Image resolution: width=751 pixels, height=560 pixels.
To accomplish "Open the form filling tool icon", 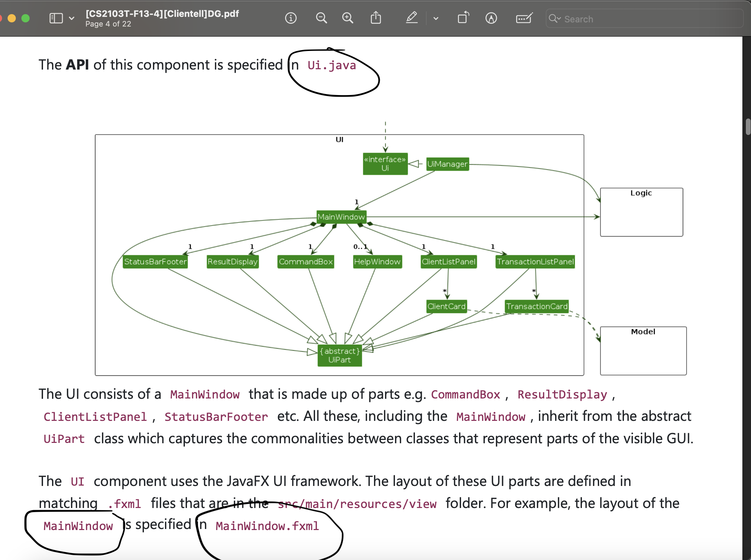I will pos(524,18).
